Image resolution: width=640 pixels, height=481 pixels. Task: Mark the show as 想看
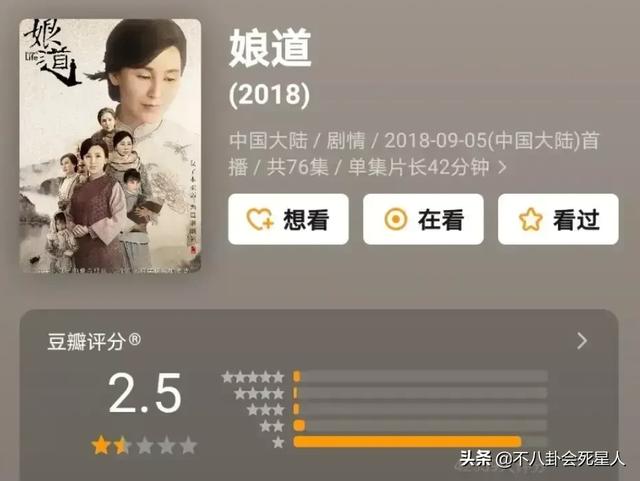pyautogui.click(x=288, y=219)
